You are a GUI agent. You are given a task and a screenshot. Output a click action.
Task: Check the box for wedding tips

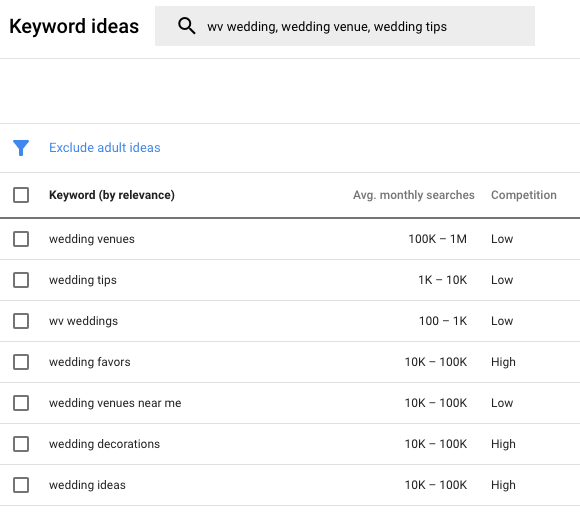[21, 280]
